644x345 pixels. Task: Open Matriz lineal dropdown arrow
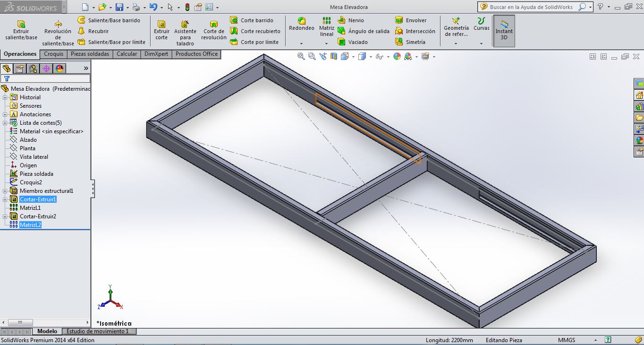pyautogui.click(x=327, y=43)
